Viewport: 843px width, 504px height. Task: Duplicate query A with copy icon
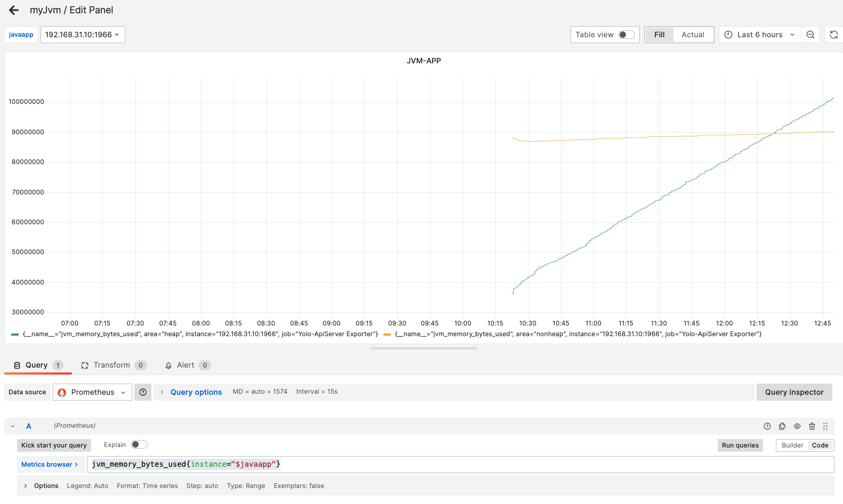pyautogui.click(x=782, y=426)
